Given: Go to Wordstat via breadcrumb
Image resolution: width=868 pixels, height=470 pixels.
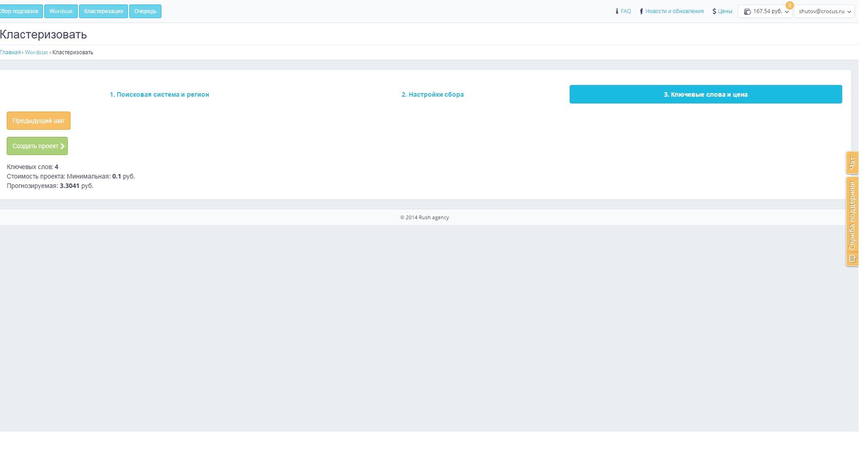Looking at the screenshot, I should 36,53.
